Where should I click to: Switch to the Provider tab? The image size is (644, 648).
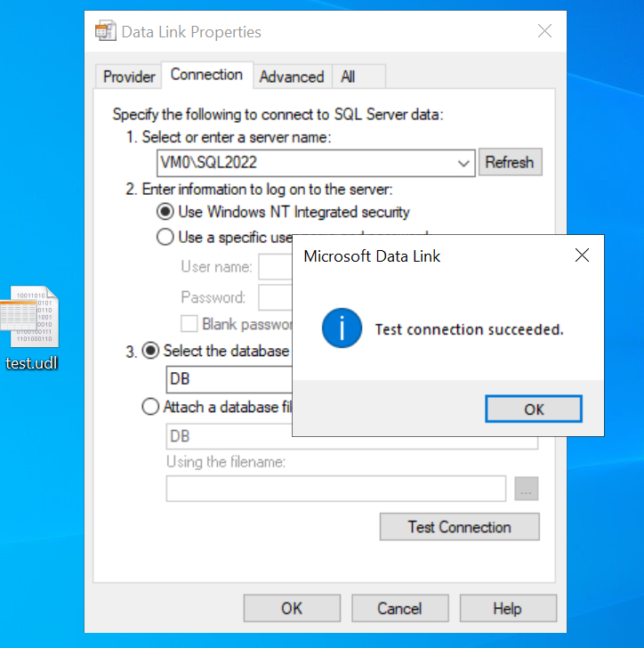tap(128, 77)
